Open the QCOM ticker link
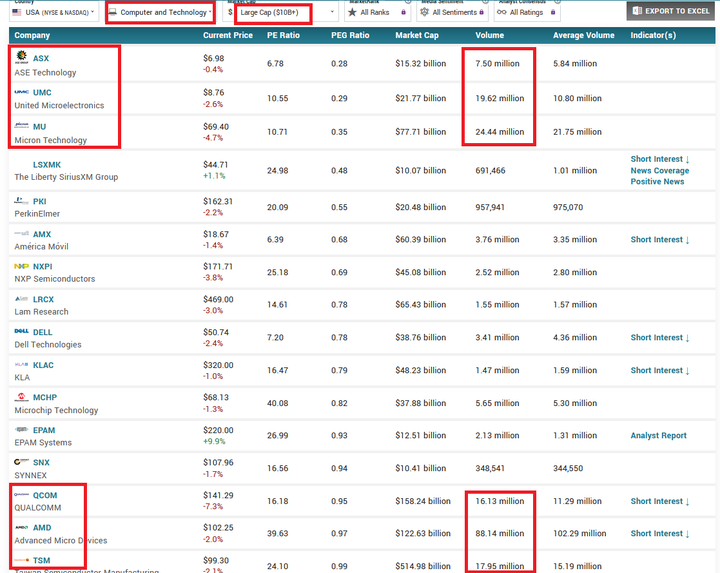720x573 pixels. 45,494
